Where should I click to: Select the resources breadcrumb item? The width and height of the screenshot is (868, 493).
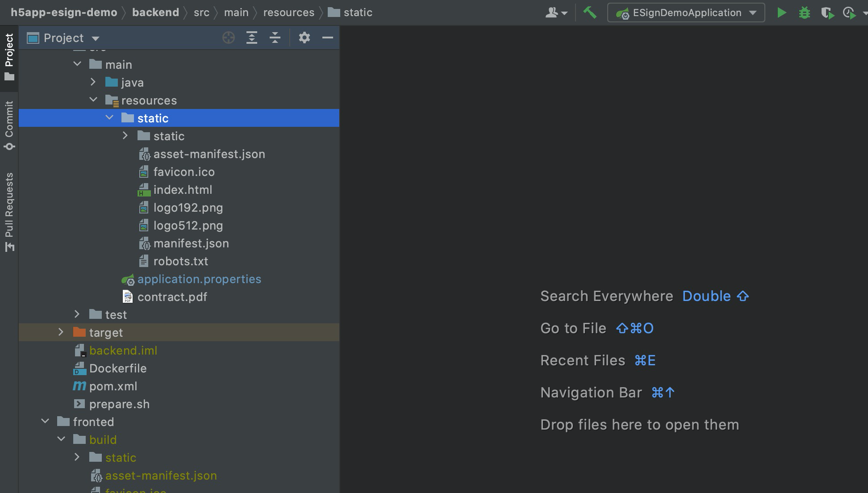pyautogui.click(x=288, y=12)
